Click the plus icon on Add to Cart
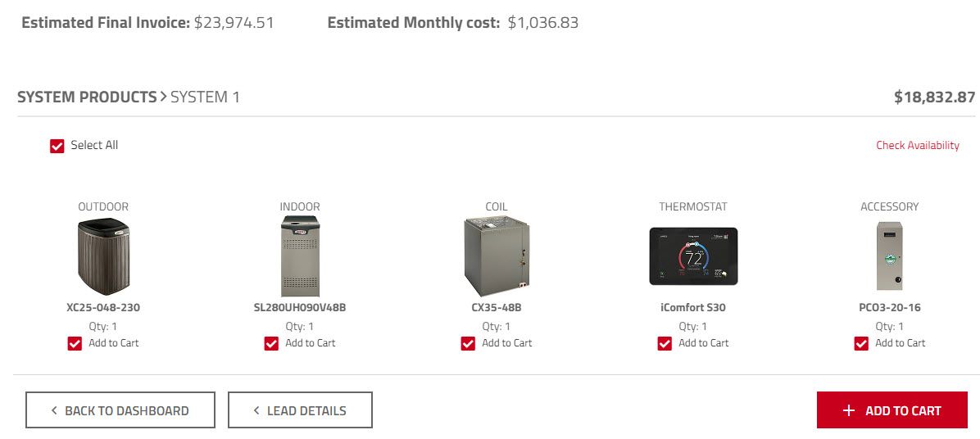 [848, 410]
